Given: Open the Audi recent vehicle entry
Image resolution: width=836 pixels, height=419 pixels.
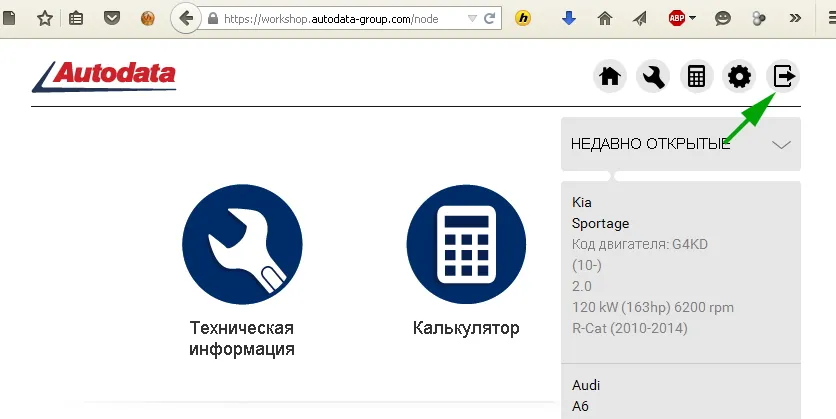Looking at the screenshot, I should click(586, 385).
